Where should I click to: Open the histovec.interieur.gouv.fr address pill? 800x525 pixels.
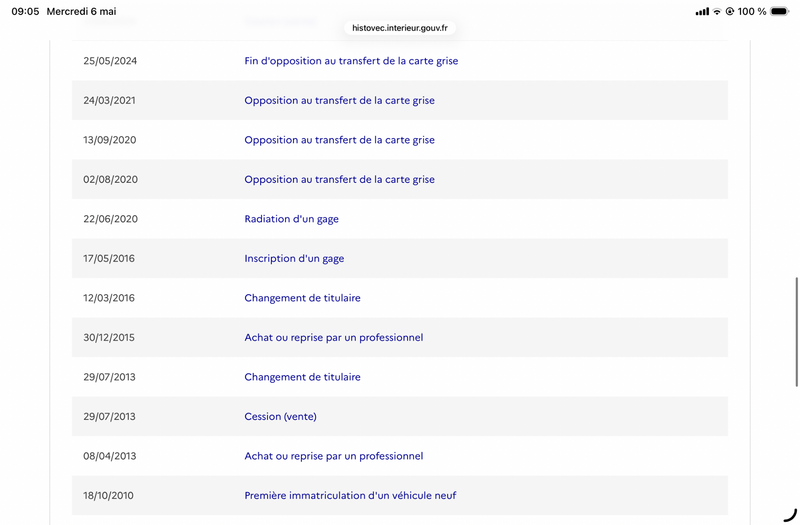click(399, 28)
